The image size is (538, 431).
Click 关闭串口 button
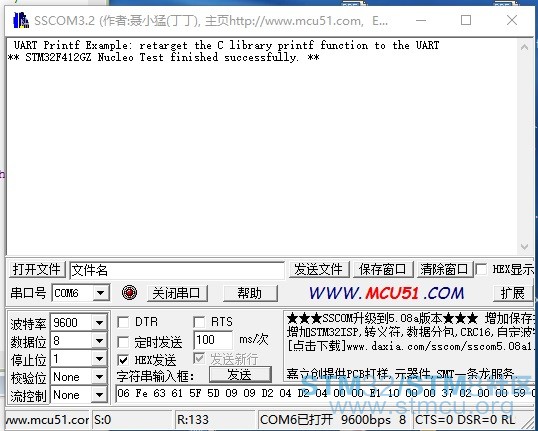pos(177,293)
